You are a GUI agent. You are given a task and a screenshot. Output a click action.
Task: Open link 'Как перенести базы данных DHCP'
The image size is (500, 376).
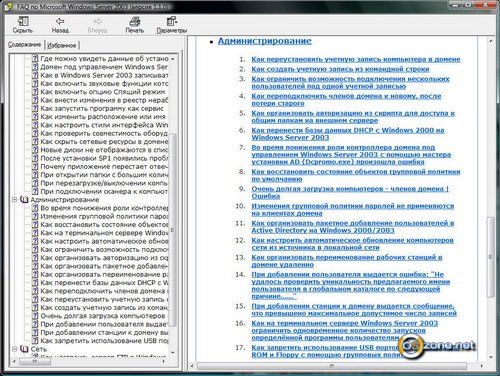[x=348, y=134]
